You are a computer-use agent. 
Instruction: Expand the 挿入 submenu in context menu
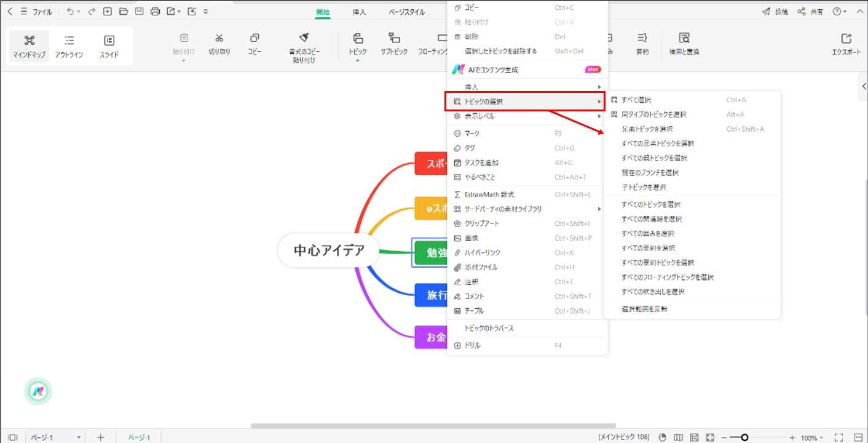tap(527, 87)
